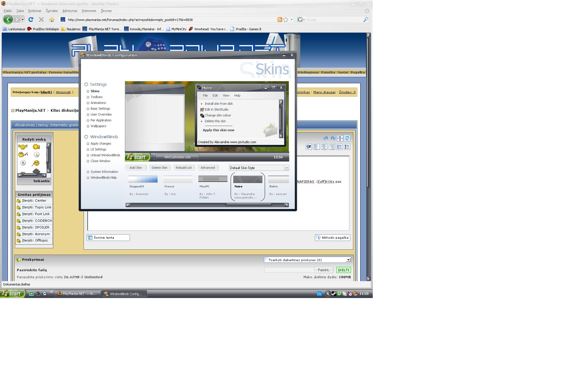Open Priemonės menu in Firefox
The height and width of the screenshot is (376, 588).
click(x=89, y=11)
